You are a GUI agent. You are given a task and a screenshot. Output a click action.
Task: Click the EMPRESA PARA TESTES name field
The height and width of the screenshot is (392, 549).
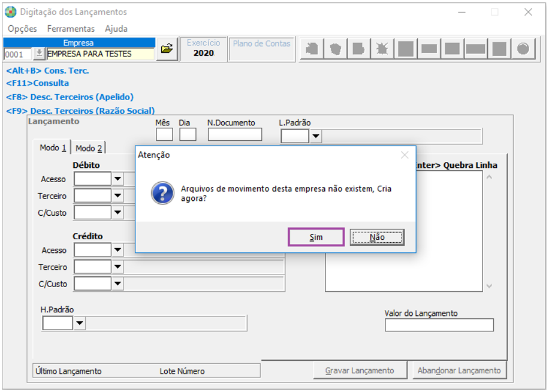pyautogui.click(x=101, y=54)
